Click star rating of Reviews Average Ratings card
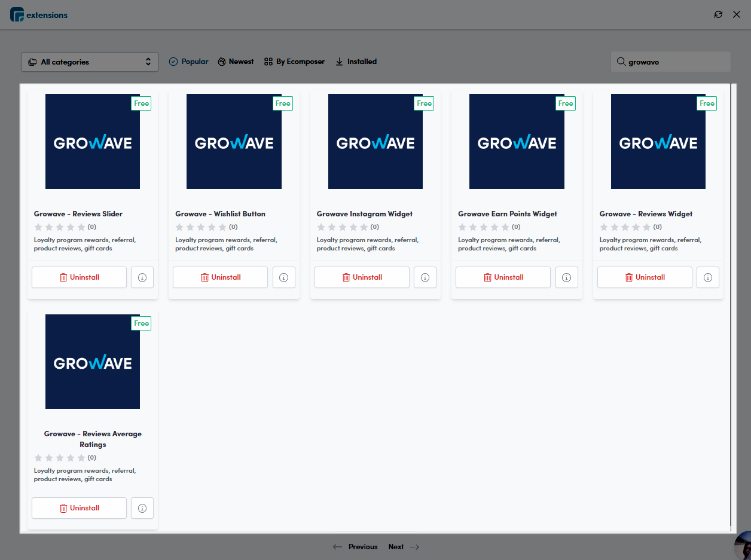Image resolution: width=751 pixels, height=560 pixels. pyautogui.click(x=60, y=458)
